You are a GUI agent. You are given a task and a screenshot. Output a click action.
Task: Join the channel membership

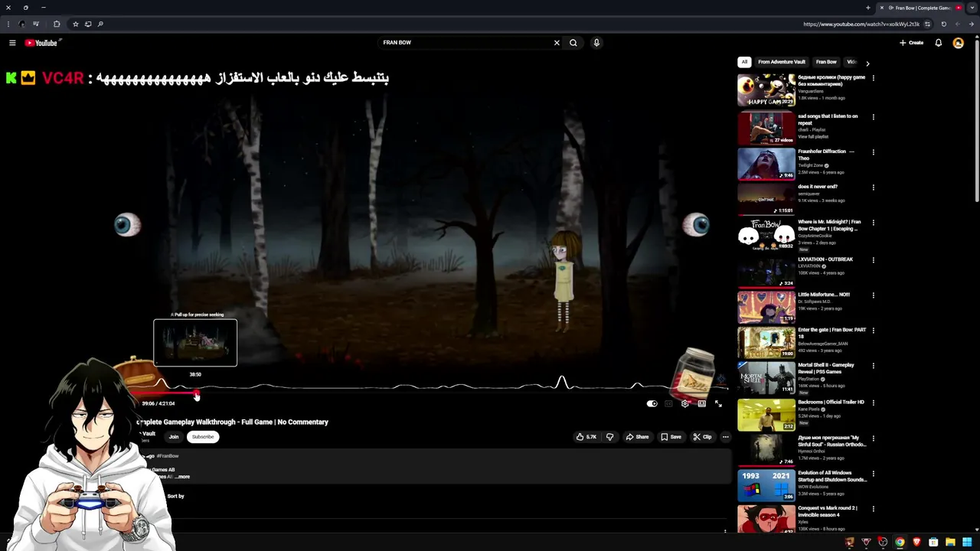click(174, 437)
